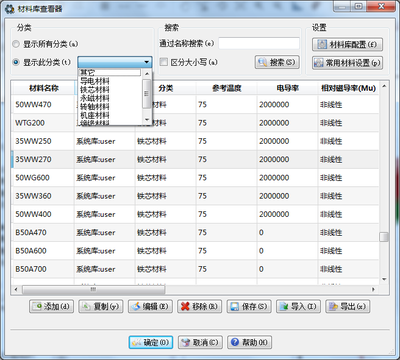Remove material with red X 移除

click(x=200, y=306)
